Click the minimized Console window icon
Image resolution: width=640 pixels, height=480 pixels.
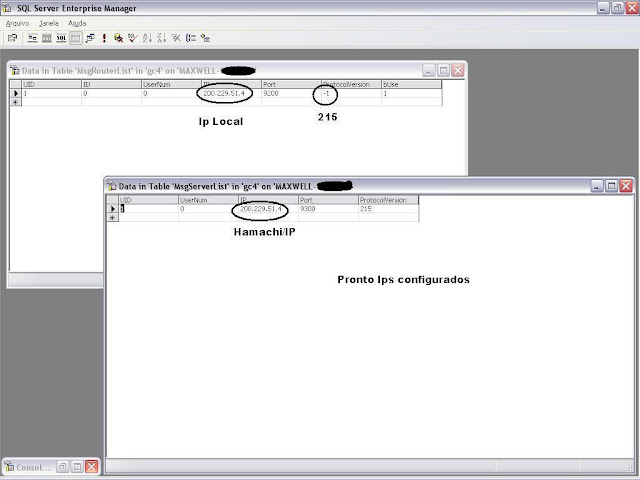tap(9, 467)
